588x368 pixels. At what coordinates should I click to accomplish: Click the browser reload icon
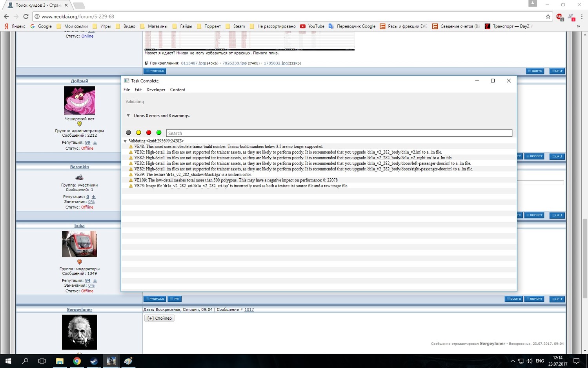[26, 16]
